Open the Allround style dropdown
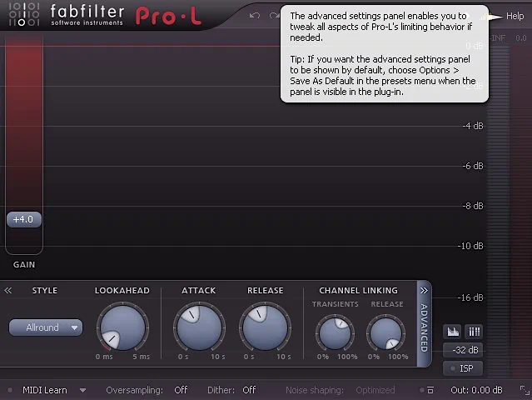532x400 pixels. pos(46,327)
